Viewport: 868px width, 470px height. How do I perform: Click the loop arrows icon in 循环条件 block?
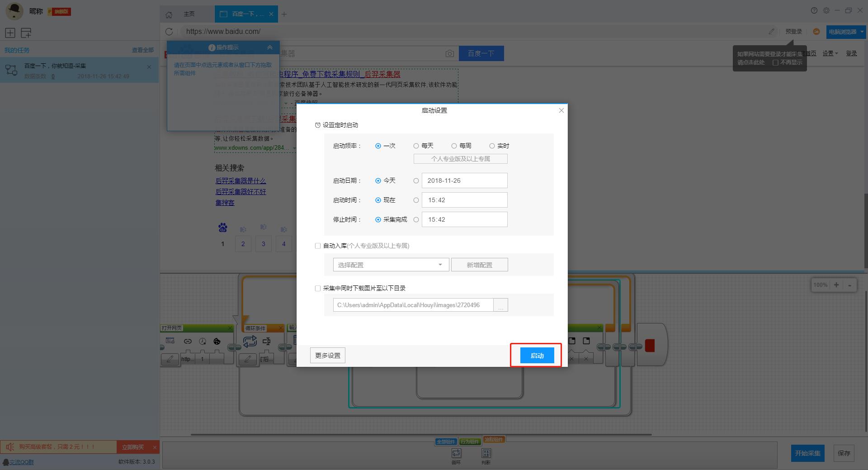pyautogui.click(x=250, y=342)
